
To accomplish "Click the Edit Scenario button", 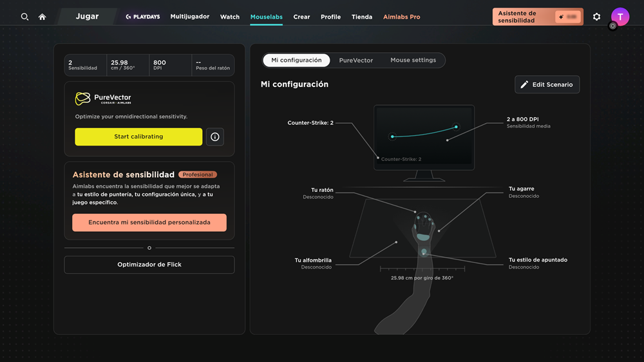I will click(547, 84).
